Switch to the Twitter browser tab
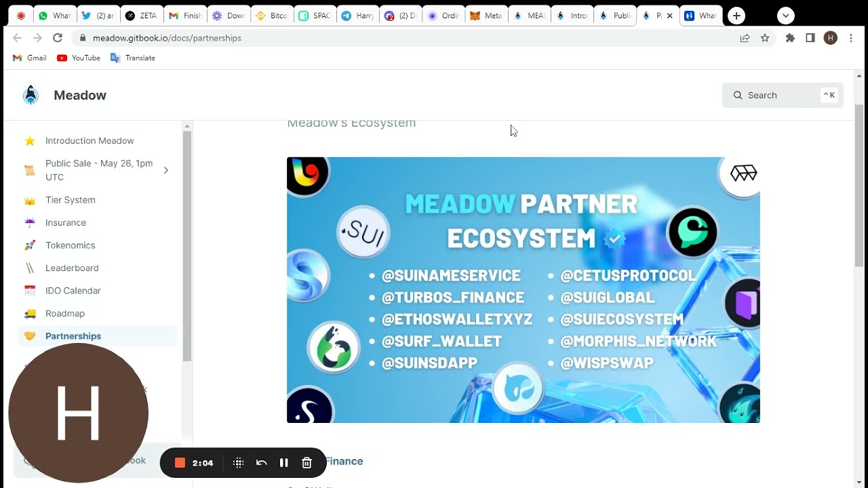 pos(98,16)
